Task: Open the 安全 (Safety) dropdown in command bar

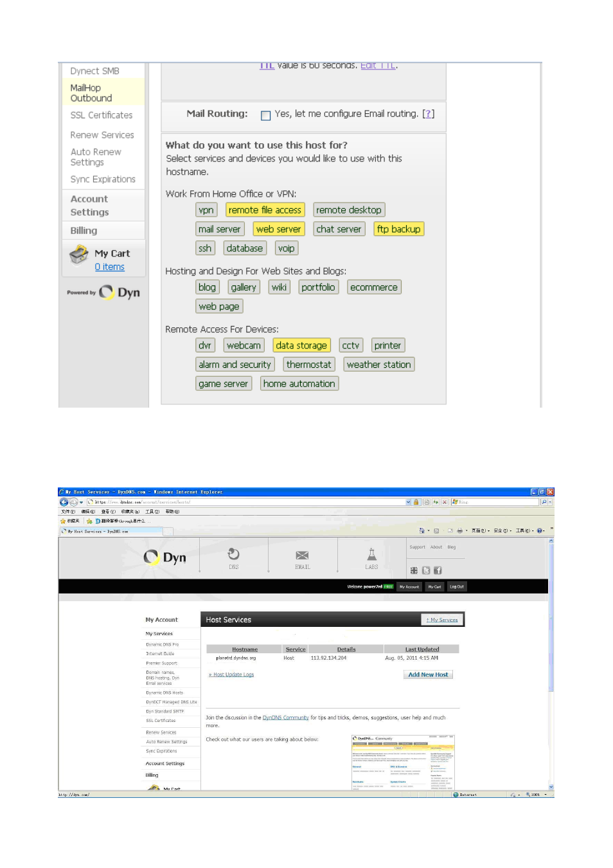Action: coord(502,530)
